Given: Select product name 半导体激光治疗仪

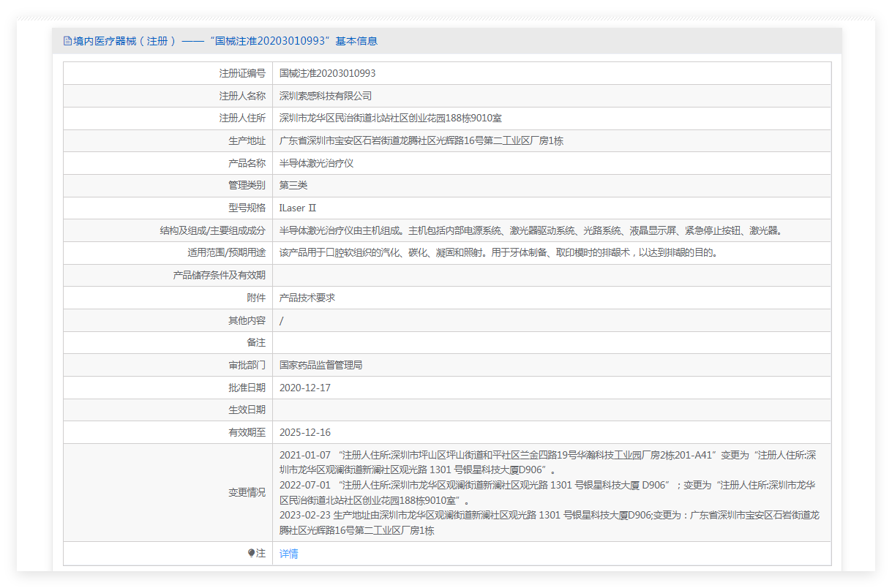Looking at the screenshot, I should pyautogui.click(x=316, y=163).
